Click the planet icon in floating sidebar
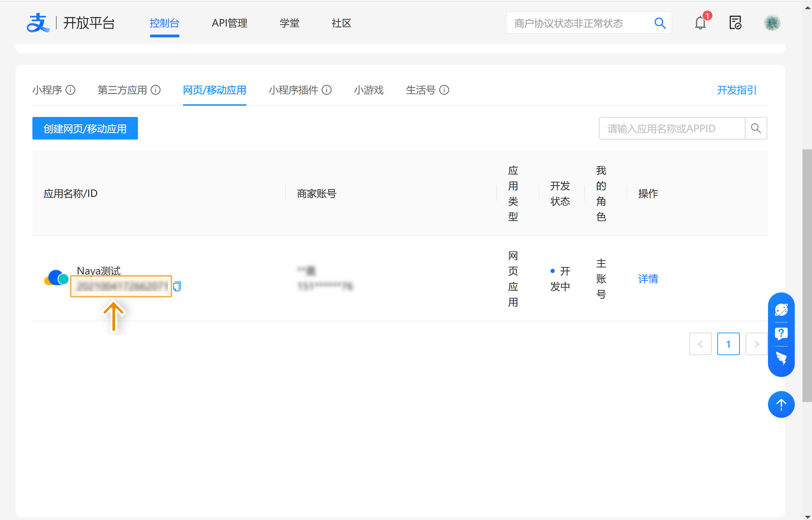The image size is (812, 520). click(x=781, y=310)
